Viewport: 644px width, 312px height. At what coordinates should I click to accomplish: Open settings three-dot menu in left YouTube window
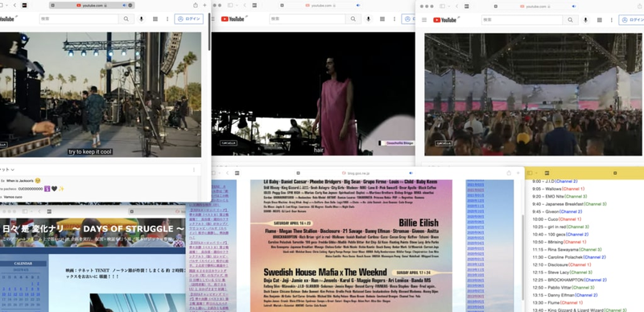[167, 19]
